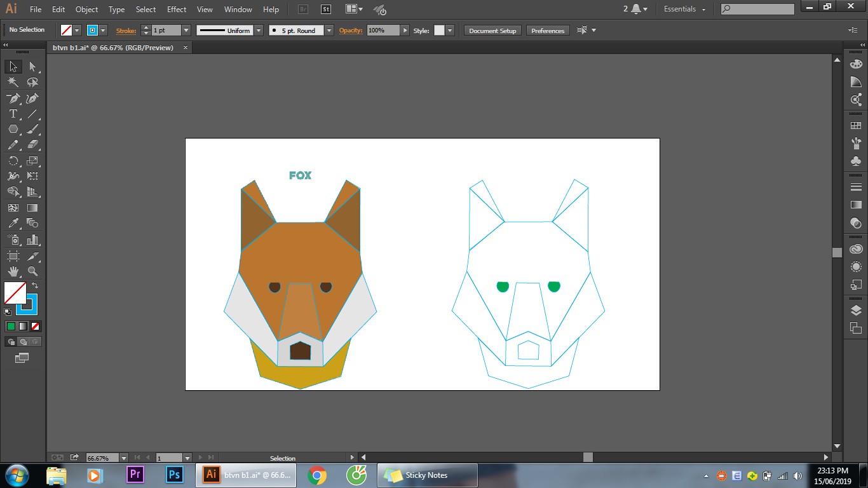The width and height of the screenshot is (868, 488).
Task: Open the Opacity panel link
Action: (x=350, y=30)
